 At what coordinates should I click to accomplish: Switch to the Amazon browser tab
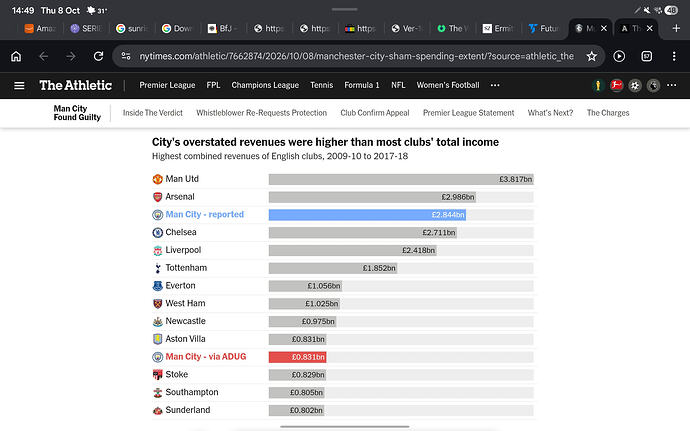pyautogui.click(x=40, y=28)
